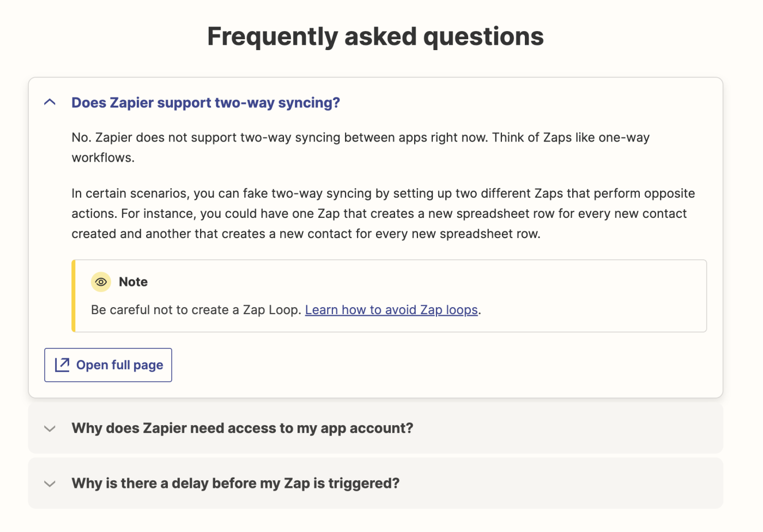Image resolution: width=763 pixels, height=532 pixels.
Task: Click the "Be careful not to create" text
Action: coord(196,310)
